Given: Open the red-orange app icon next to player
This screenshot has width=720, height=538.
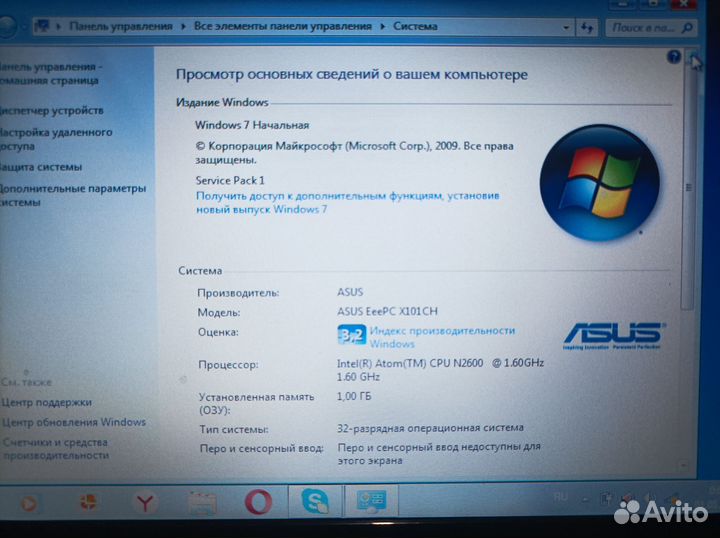Looking at the screenshot, I should pyautogui.click(x=88, y=503).
